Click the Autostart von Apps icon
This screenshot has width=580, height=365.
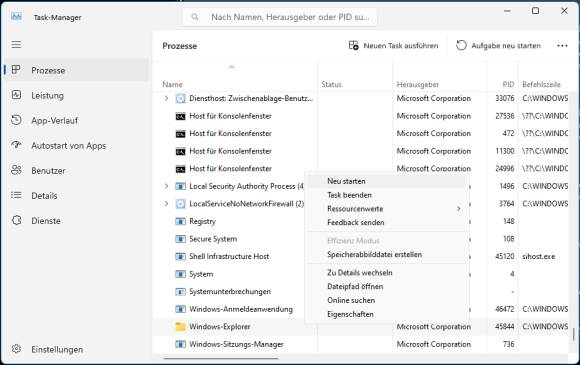coord(16,145)
